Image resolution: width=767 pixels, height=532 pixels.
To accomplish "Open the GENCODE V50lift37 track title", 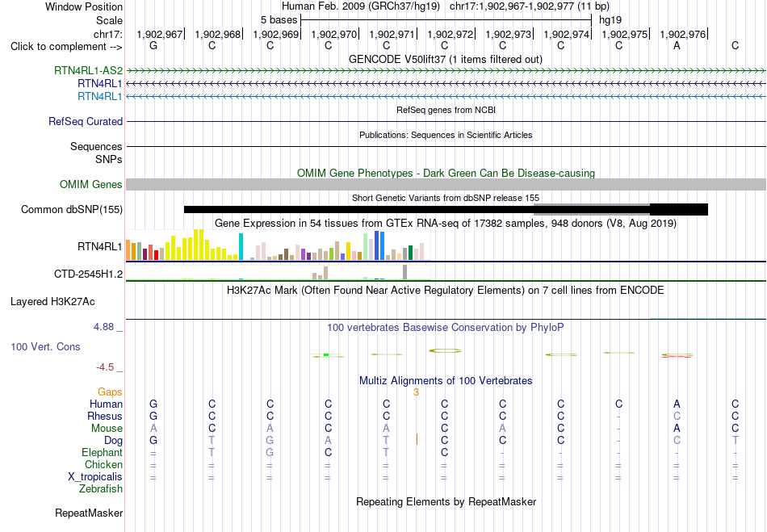I will pyautogui.click(x=446, y=59).
